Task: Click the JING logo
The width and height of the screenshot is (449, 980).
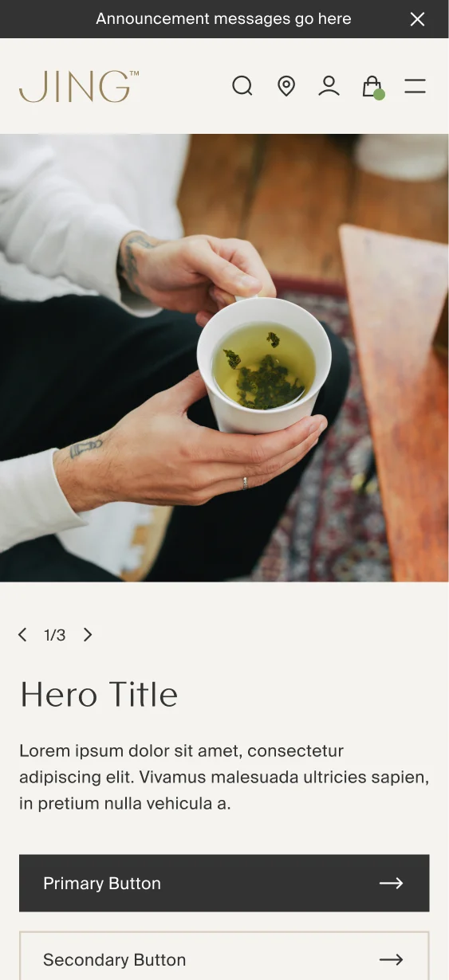Action: click(79, 86)
